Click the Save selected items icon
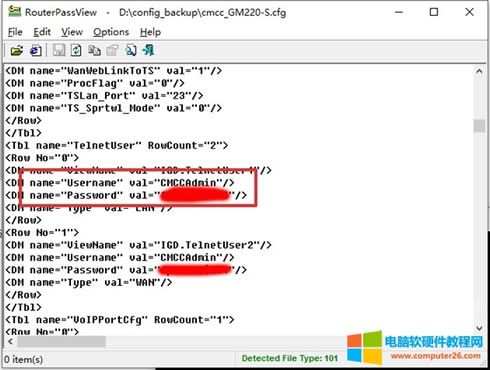Viewport: 490px width, 370px height. pos(59,51)
